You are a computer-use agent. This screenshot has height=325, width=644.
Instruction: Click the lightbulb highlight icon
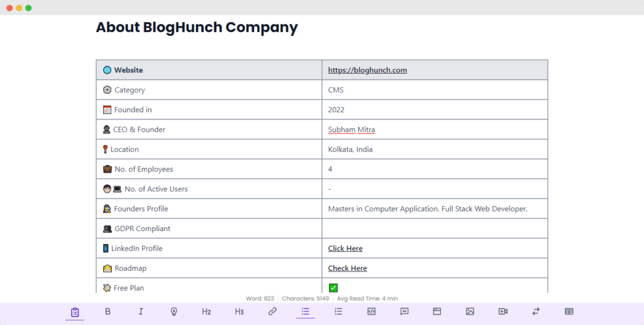(x=174, y=311)
